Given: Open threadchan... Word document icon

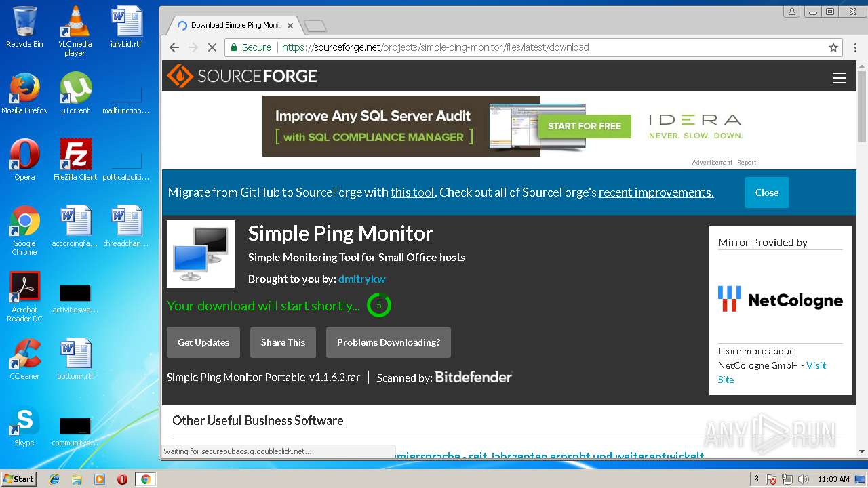Looking at the screenshot, I should click(126, 226).
